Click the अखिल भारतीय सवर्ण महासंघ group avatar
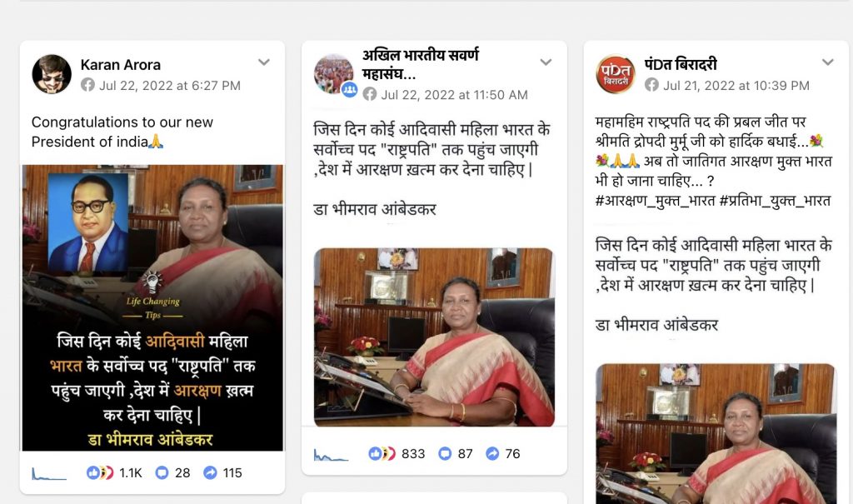This screenshot has height=504, width=853. [x=334, y=74]
